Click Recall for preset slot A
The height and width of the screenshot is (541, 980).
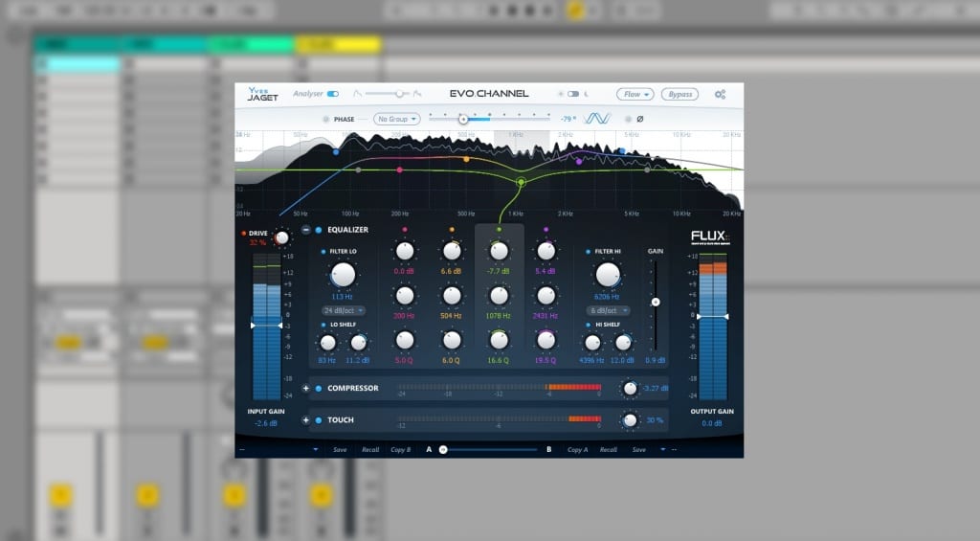370,450
